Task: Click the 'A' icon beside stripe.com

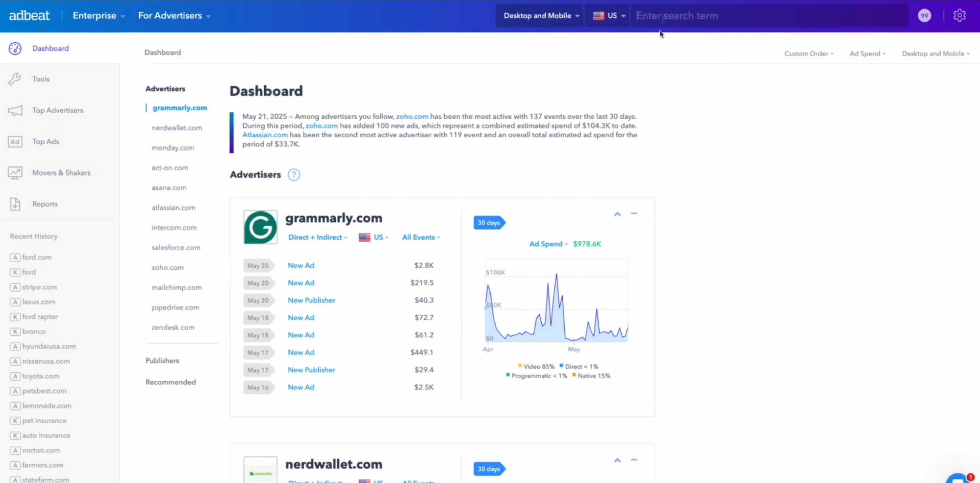Action: [15, 287]
